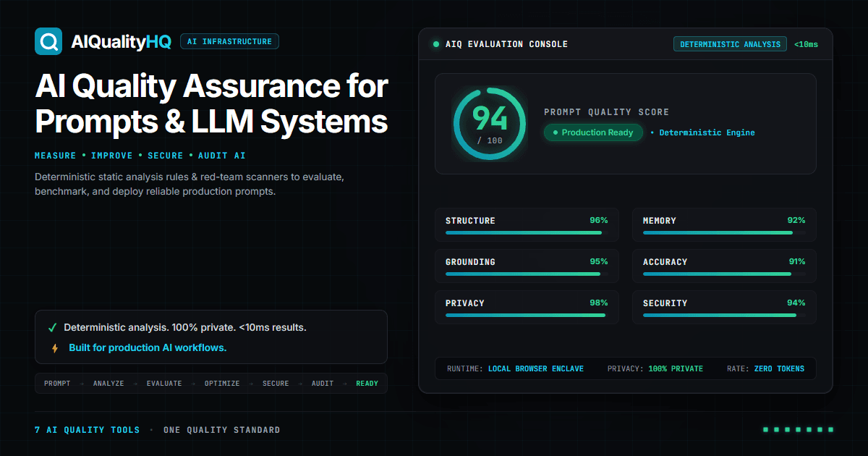Click the 7 AI QUALITY TOOLS text
Viewport: 868px width, 456px height.
tap(88, 430)
